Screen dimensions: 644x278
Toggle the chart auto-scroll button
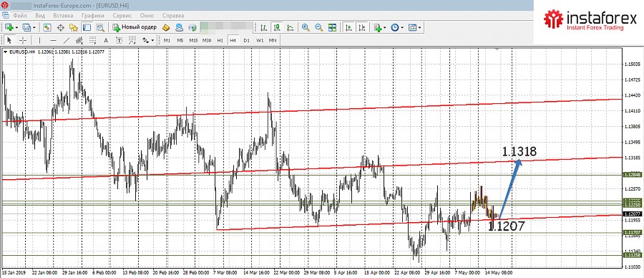[348, 27]
